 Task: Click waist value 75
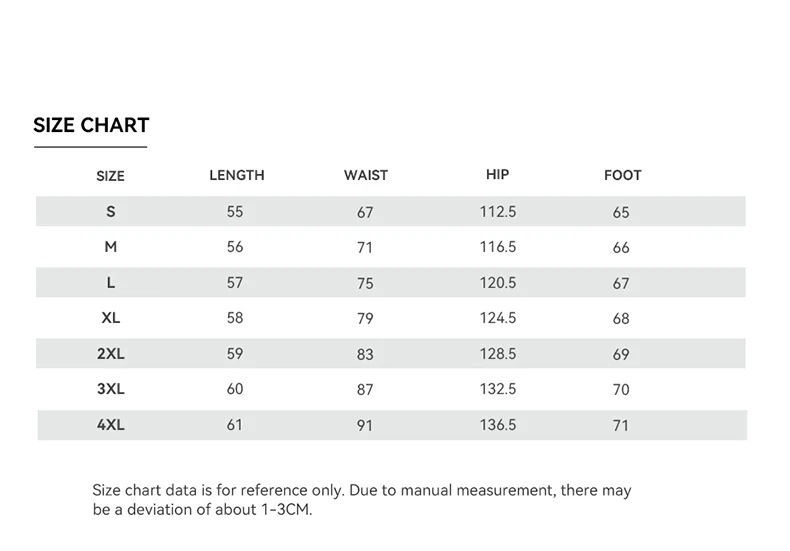click(x=365, y=284)
